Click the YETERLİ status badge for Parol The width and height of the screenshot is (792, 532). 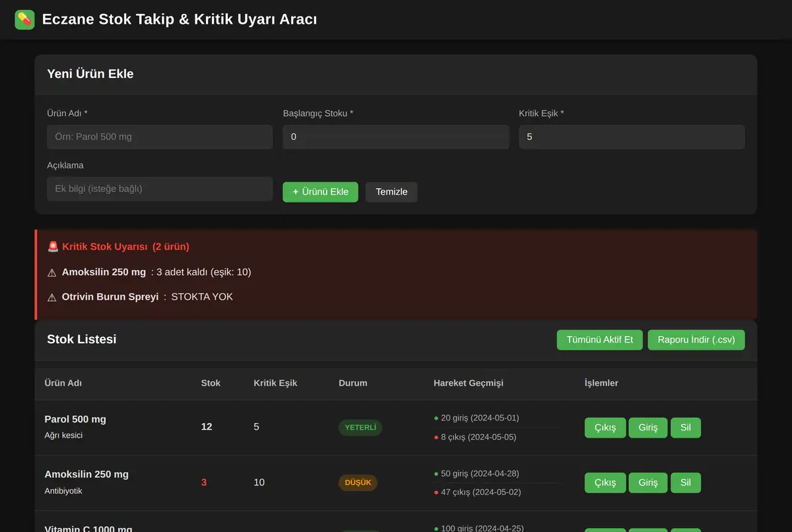(x=360, y=428)
